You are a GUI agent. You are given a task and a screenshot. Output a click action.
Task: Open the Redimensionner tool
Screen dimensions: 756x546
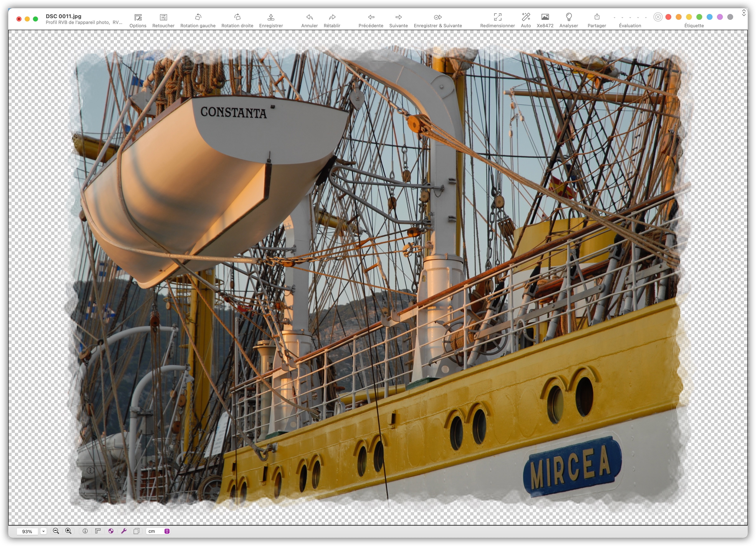497,17
